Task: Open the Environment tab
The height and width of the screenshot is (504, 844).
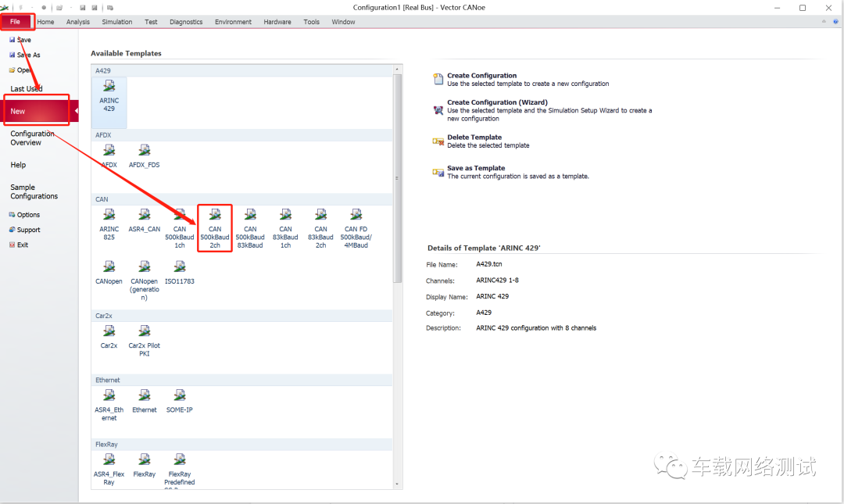Action: coord(233,22)
